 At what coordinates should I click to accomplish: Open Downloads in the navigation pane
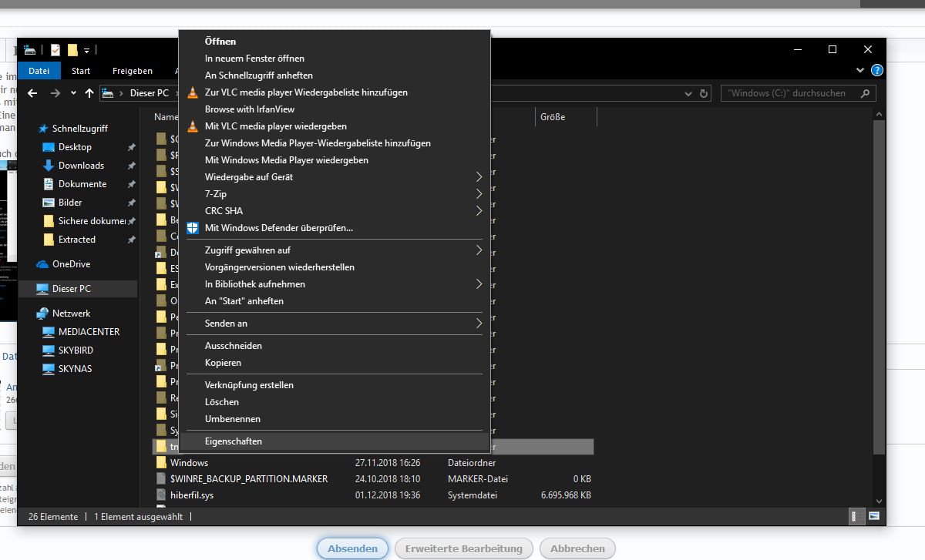pos(81,166)
